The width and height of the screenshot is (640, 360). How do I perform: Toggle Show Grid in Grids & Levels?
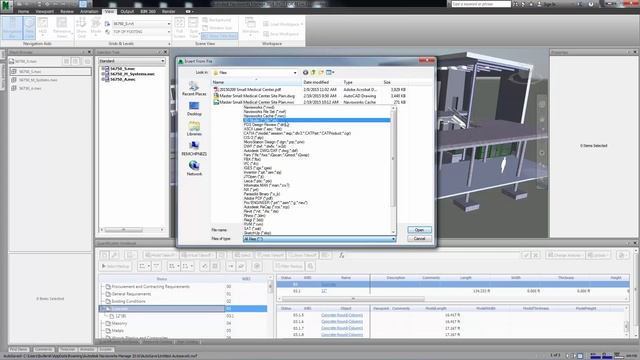(82, 28)
